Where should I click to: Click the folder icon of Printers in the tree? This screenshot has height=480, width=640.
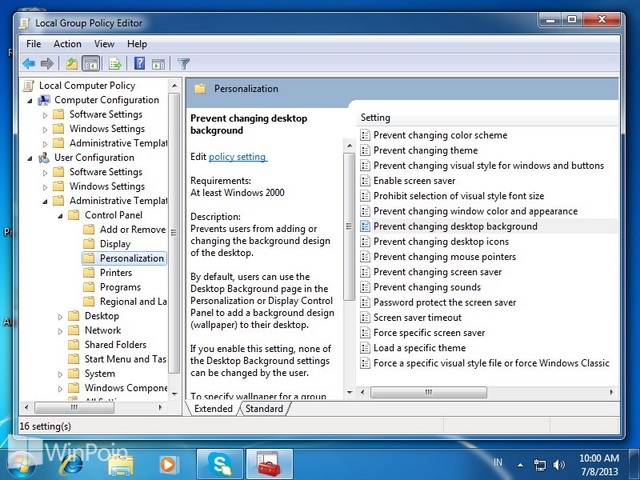[89, 273]
